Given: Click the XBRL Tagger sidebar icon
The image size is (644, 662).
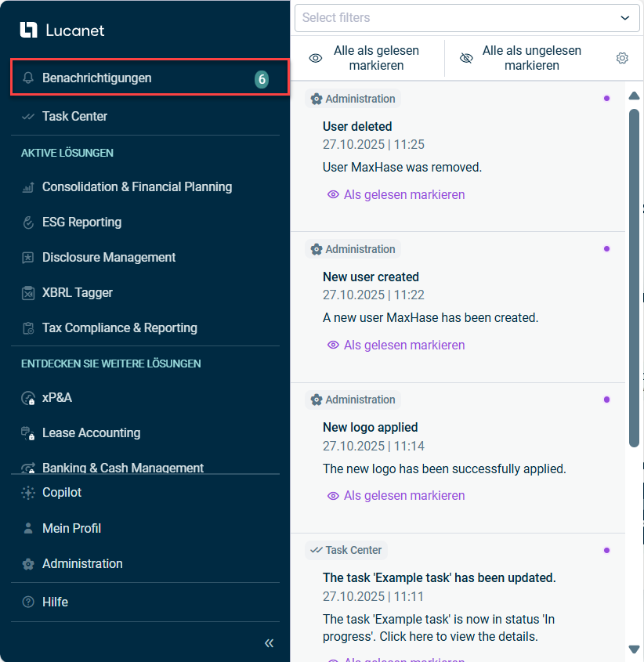Looking at the screenshot, I should coord(28,293).
